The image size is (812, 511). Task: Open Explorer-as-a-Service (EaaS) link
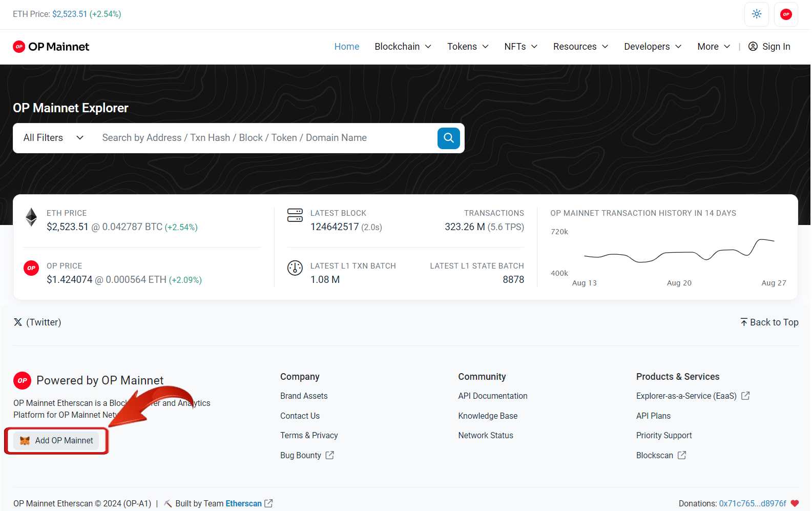tap(693, 396)
